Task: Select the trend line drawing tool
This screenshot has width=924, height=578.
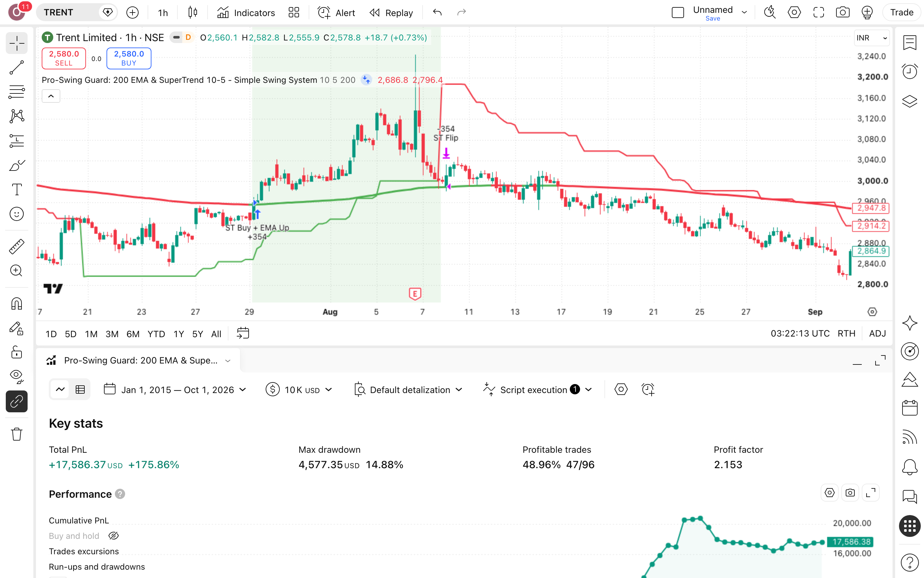Action: 16,67
